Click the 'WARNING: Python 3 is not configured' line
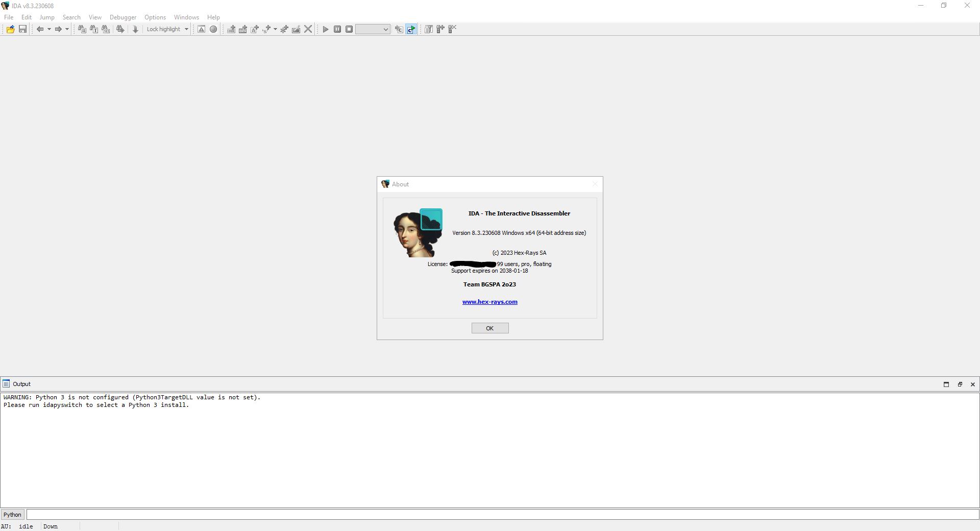 (x=132, y=397)
